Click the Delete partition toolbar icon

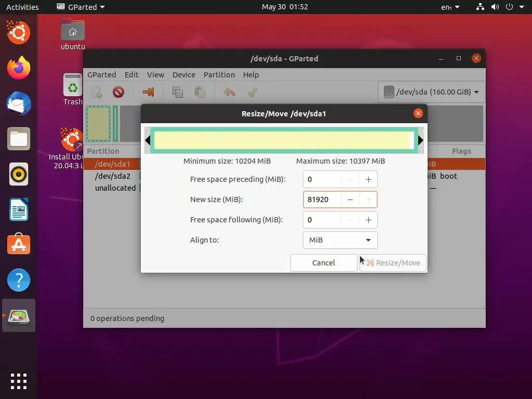[x=118, y=92]
